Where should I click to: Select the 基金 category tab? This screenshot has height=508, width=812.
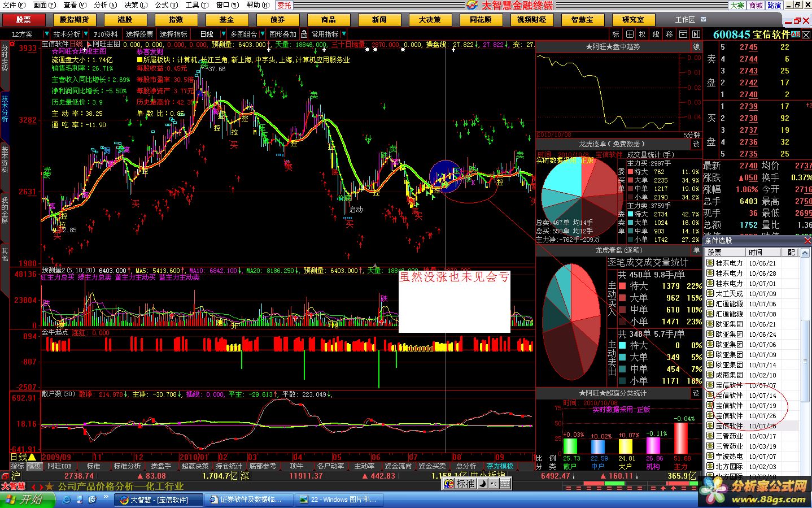(x=227, y=20)
